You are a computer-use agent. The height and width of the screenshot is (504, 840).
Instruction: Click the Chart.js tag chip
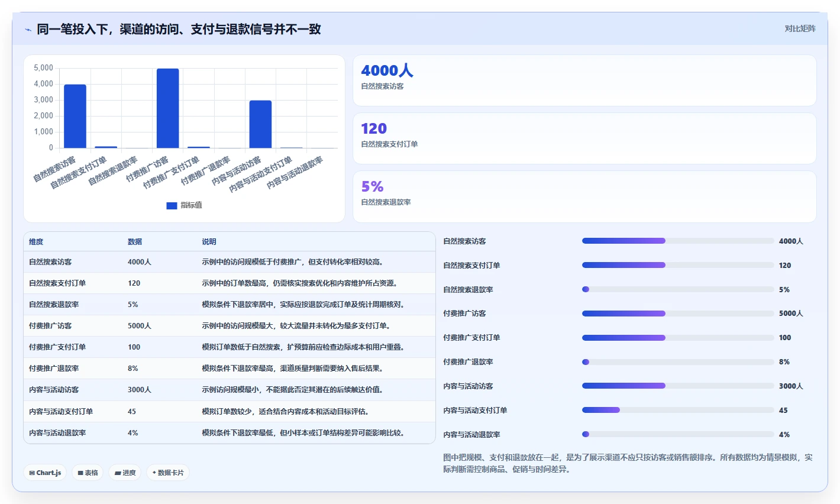(45, 473)
